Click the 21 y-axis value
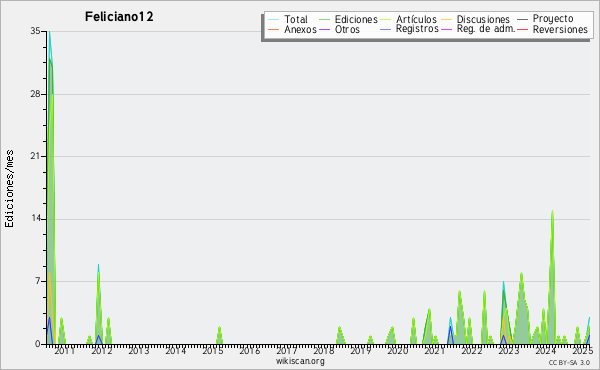This screenshot has height=370, width=600. (35, 156)
